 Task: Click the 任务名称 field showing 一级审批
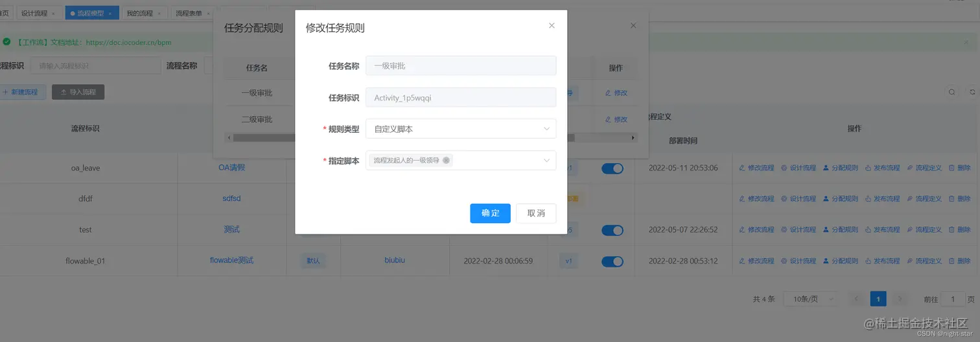click(461, 65)
